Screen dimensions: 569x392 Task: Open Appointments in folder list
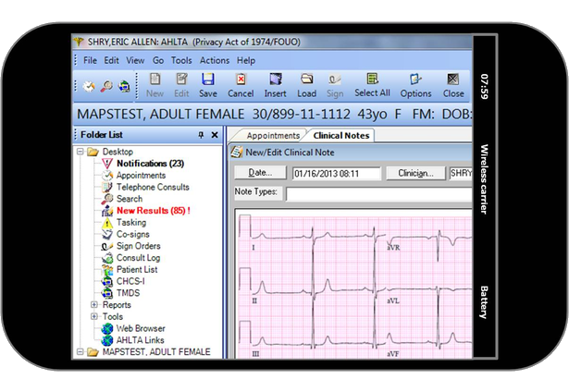click(141, 176)
